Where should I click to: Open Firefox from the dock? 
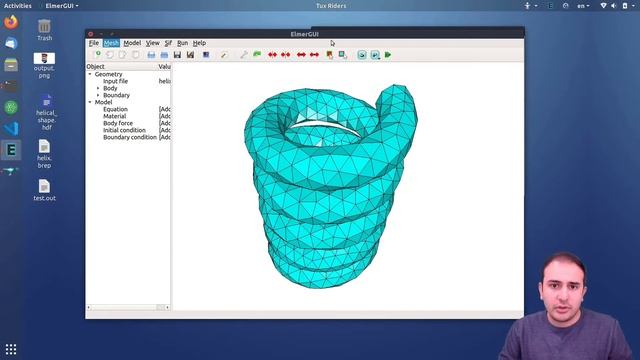coord(11,22)
